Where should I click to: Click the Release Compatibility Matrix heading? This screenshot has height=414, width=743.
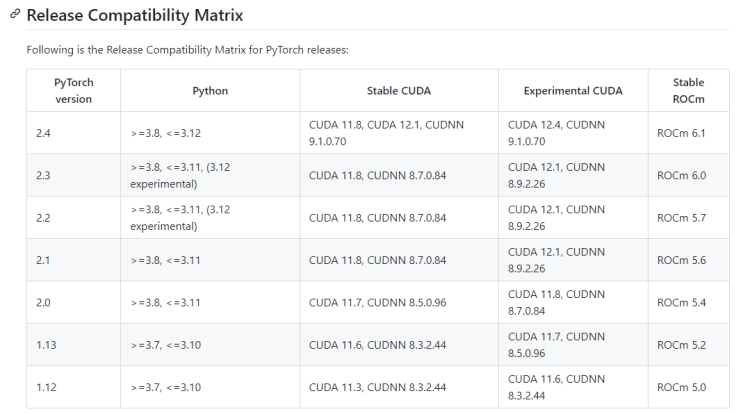pyautogui.click(x=135, y=15)
